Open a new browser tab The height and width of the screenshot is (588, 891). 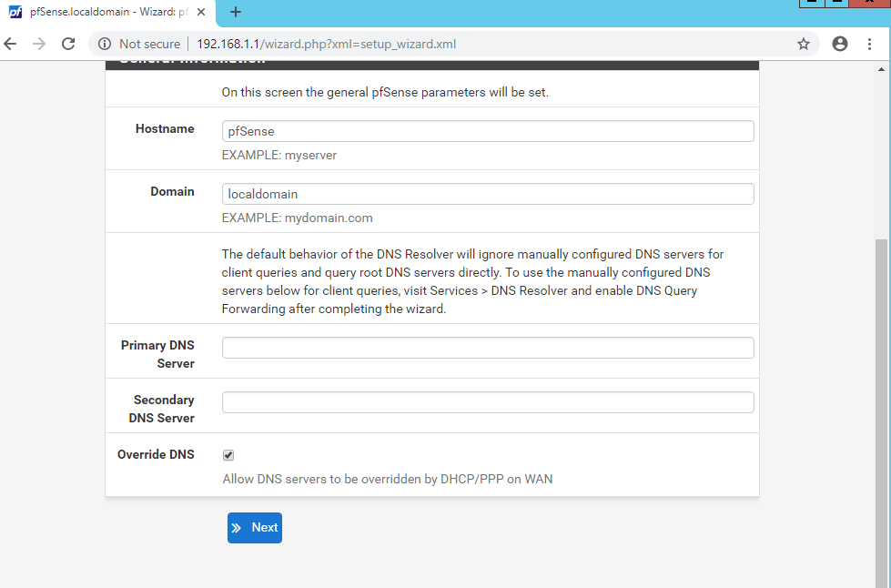(235, 12)
